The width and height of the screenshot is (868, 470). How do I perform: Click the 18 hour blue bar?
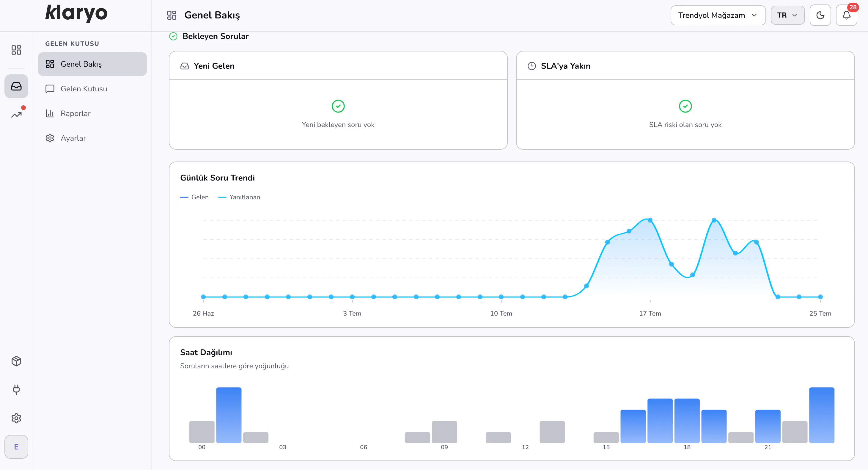[687, 421]
